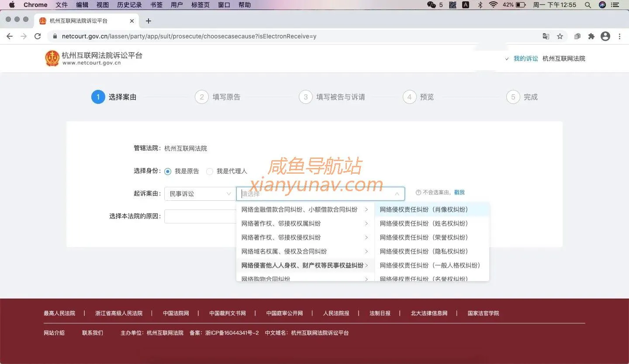The height and width of the screenshot is (364, 629).
Task: Open the Spotlight search icon in menu bar
Action: 588,5
